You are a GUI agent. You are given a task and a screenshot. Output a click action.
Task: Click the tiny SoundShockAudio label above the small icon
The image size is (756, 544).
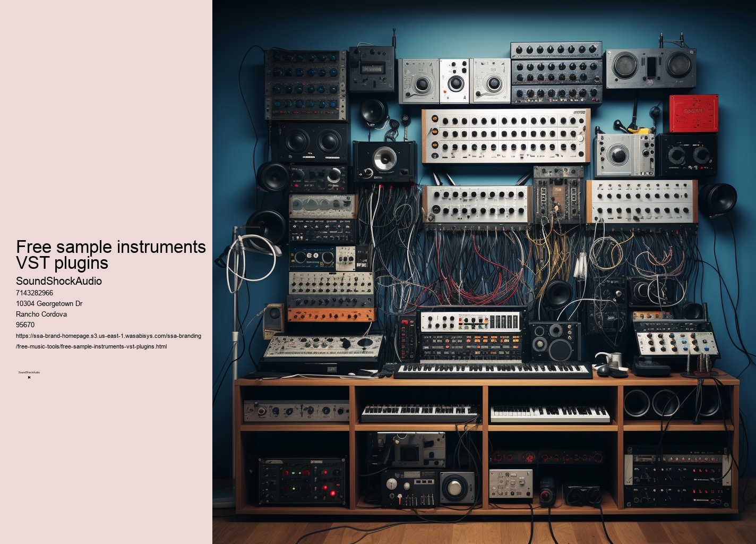coord(29,372)
